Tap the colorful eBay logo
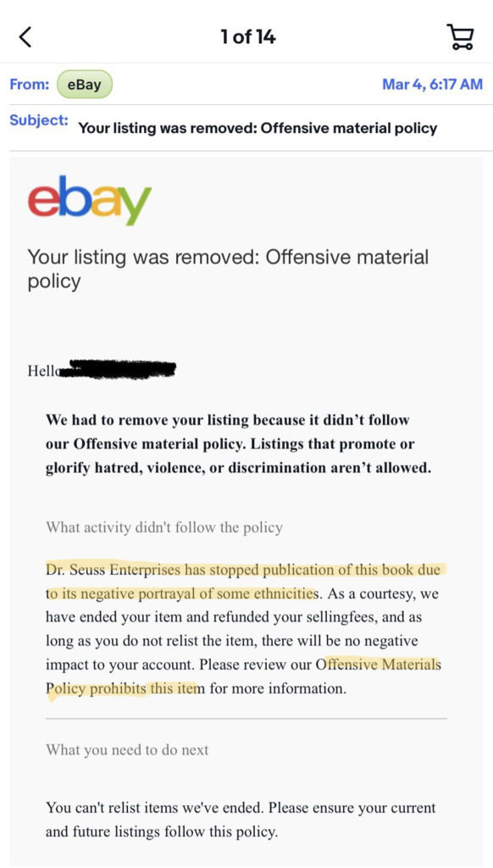This screenshot has height=868, width=493. point(90,200)
